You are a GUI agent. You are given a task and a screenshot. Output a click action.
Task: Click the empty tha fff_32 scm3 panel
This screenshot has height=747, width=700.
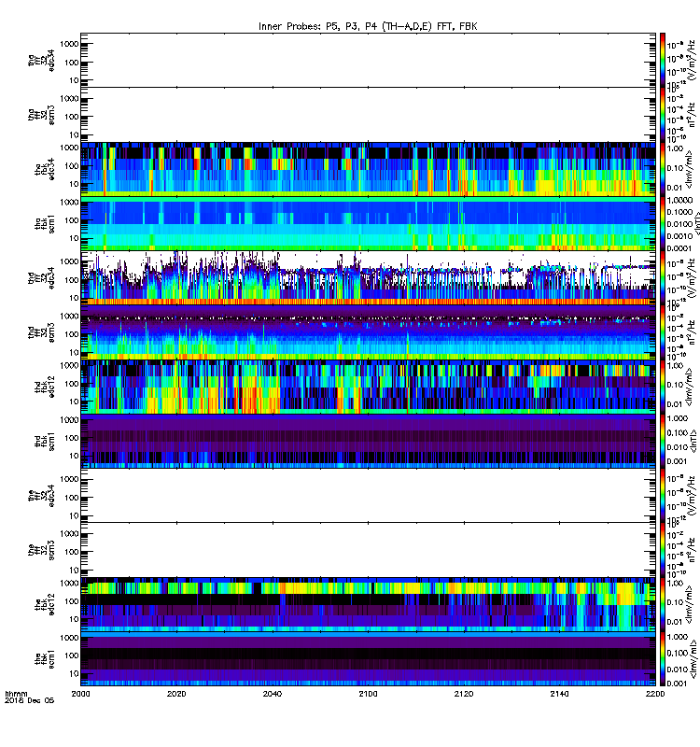point(368,114)
